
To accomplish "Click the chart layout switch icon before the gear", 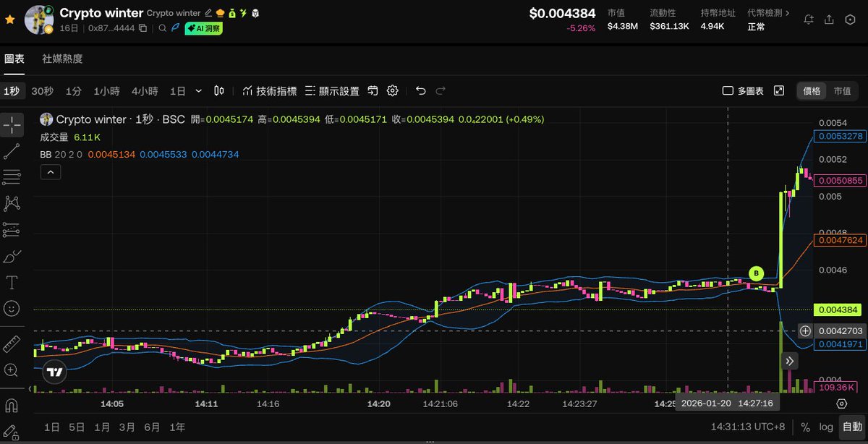I will (373, 90).
